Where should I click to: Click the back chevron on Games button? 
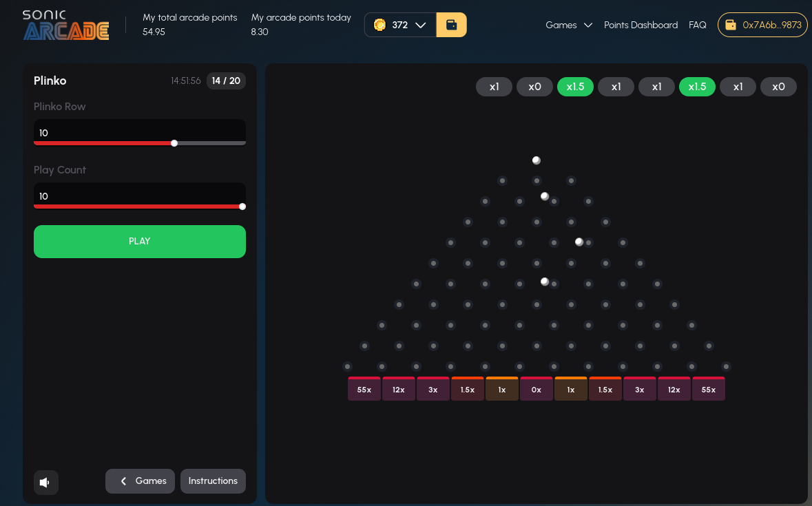pos(123,481)
